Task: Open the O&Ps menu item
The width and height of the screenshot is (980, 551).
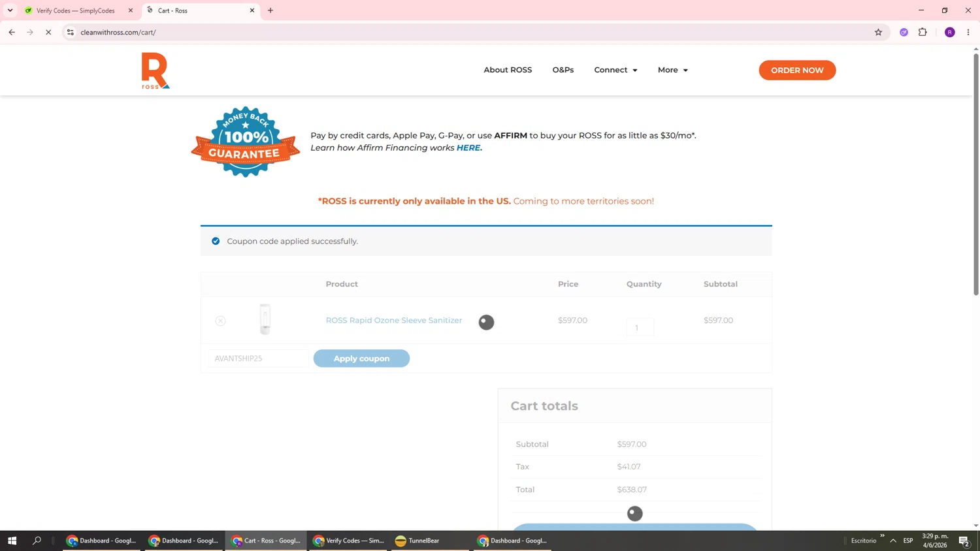Action: click(x=563, y=70)
